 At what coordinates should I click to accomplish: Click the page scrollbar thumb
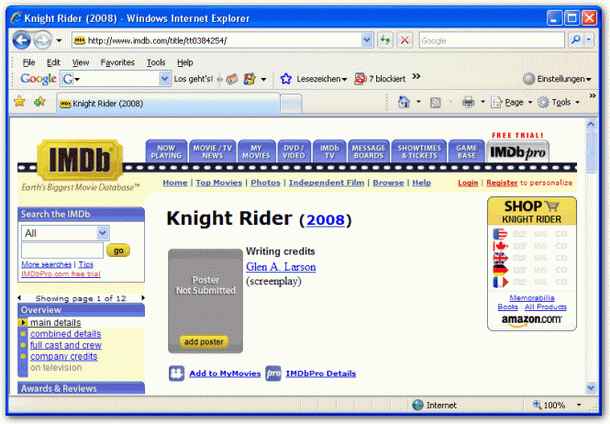(591, 152)
